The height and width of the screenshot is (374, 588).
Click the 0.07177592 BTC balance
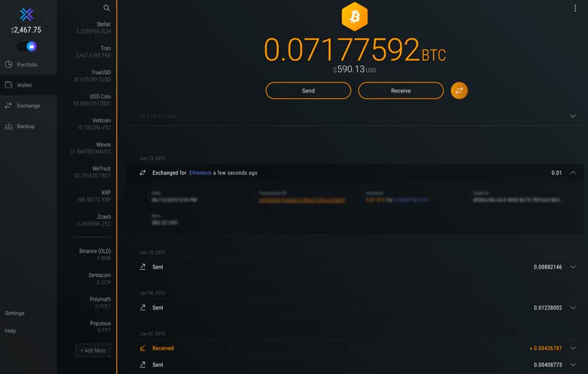point(355,50)
